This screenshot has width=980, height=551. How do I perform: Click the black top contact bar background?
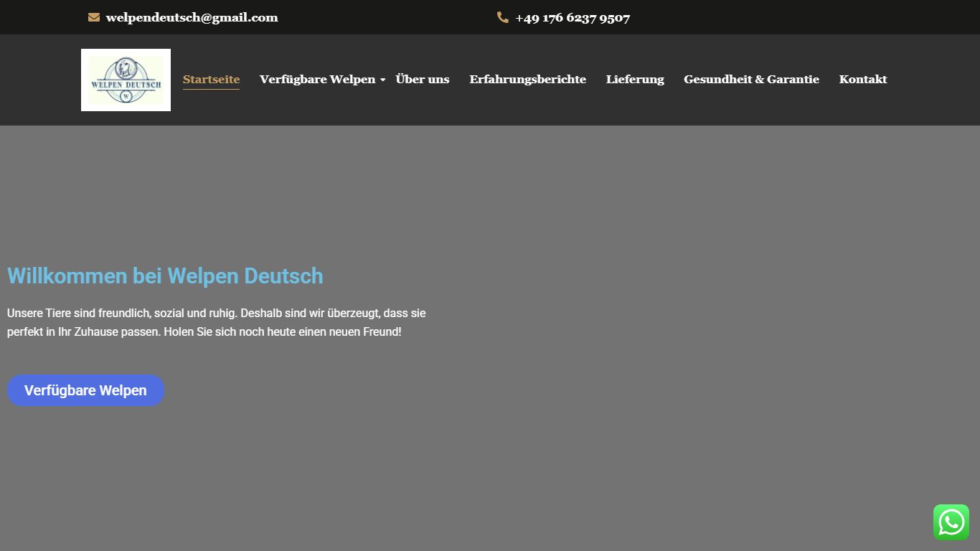[789, 17]
